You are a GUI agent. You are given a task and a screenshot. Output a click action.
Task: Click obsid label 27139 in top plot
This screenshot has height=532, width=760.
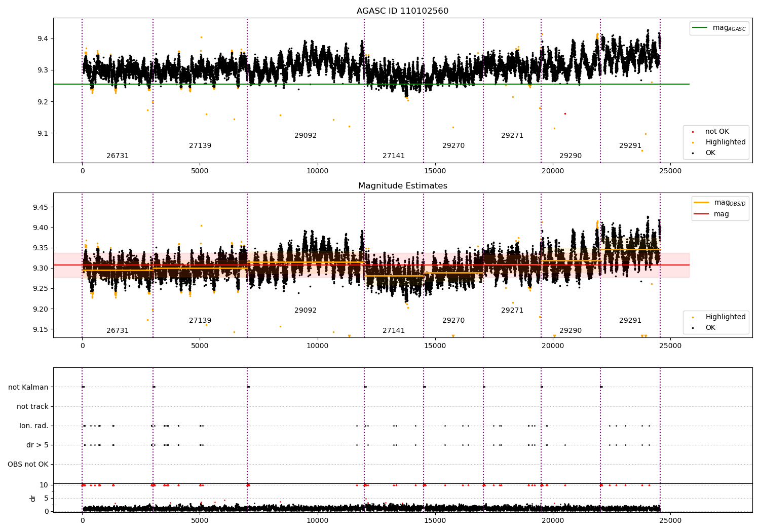click(200, 146)
